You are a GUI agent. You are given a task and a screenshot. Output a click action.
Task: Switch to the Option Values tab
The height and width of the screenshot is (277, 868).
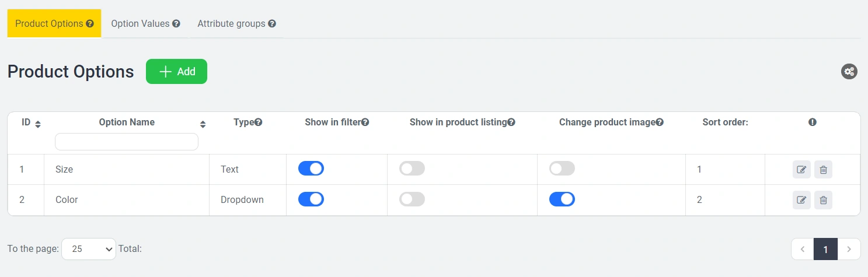coord(145,24)
